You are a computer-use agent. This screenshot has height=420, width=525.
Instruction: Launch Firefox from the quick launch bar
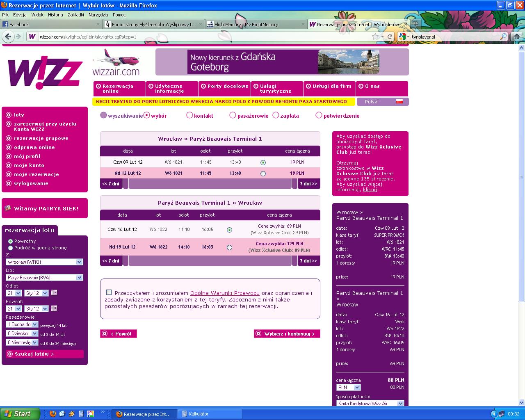52,414
